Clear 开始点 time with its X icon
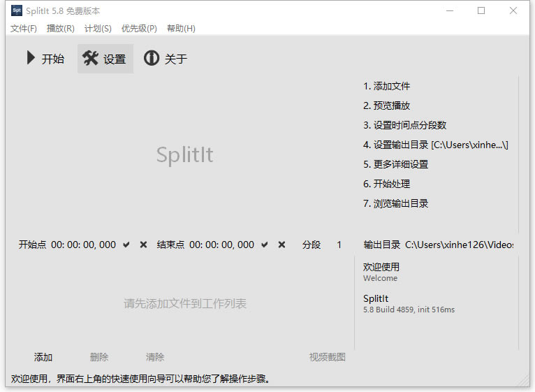This screenshot has width=535, height=392. click(x=143, y=245)
